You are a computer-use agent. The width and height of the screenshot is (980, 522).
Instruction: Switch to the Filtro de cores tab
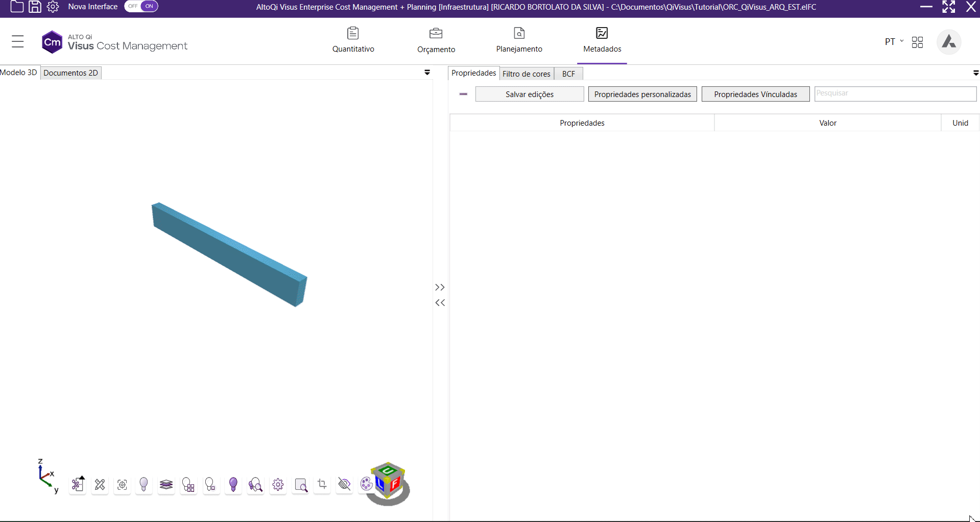(x=526, y=74)
